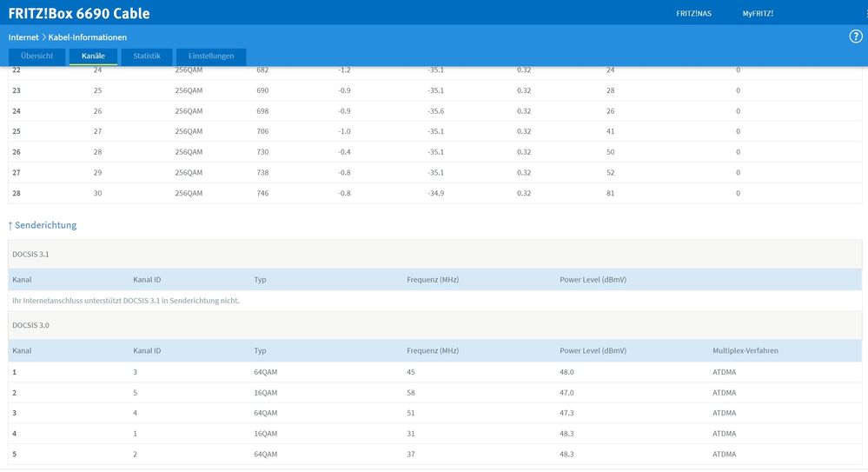Viewport: 868px width, 472px height.
Task: Click the DOCSIS 3.0 section label
Action: pyautogui.click(x=30, y=325)
